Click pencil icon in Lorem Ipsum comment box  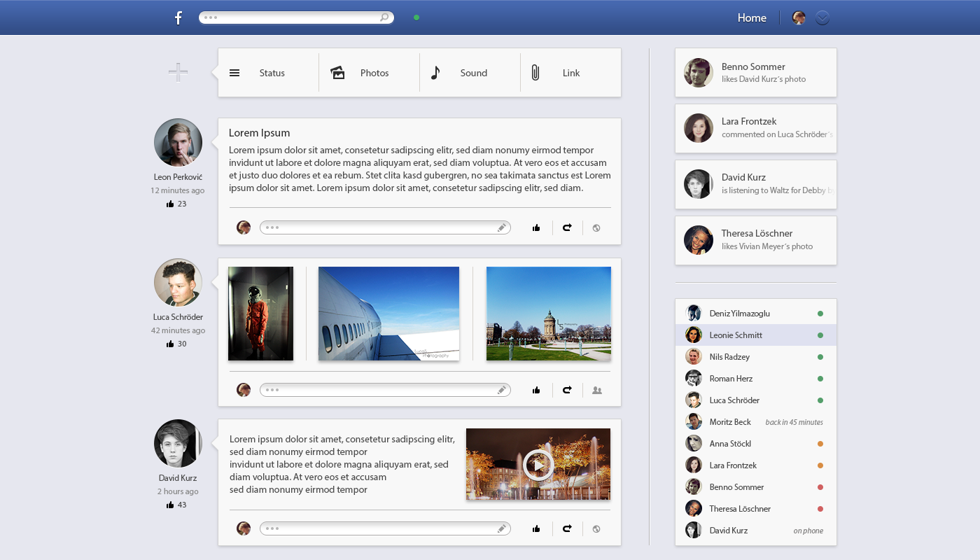pos(502,227)
